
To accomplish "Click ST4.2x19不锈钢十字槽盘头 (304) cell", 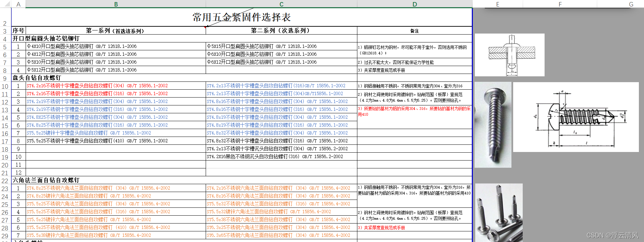I will click(x=115, y=101).
